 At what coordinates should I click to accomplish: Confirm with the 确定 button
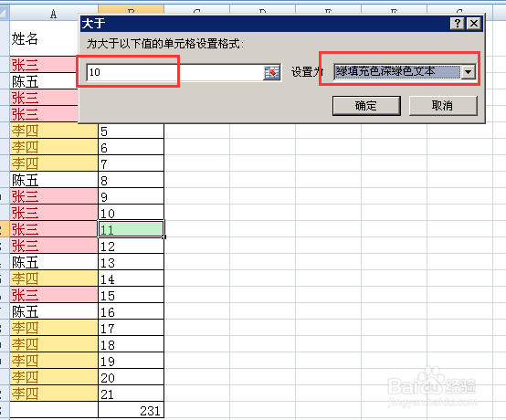(x=366, y=106)
